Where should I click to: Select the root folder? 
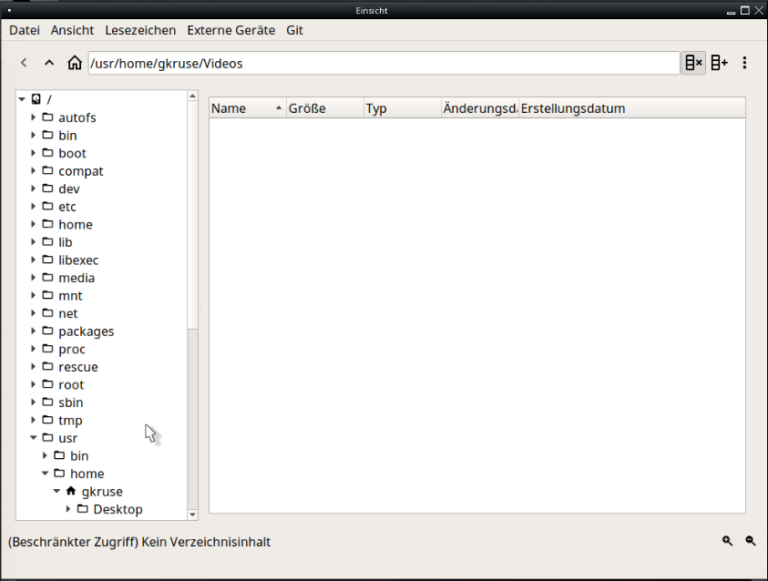pyautogui.click(x=71, y=385)
